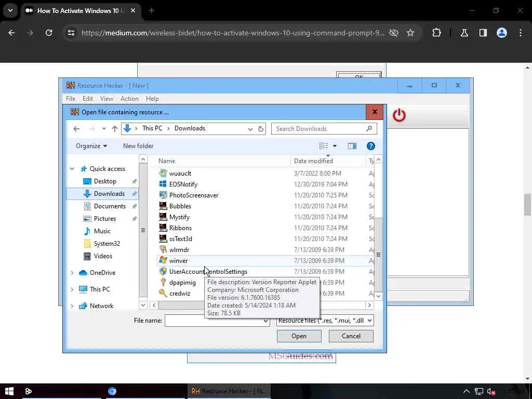Screen dimensions: 532x399
Task: Open the Chrome profile avatar icon
Action: [502, 33]
